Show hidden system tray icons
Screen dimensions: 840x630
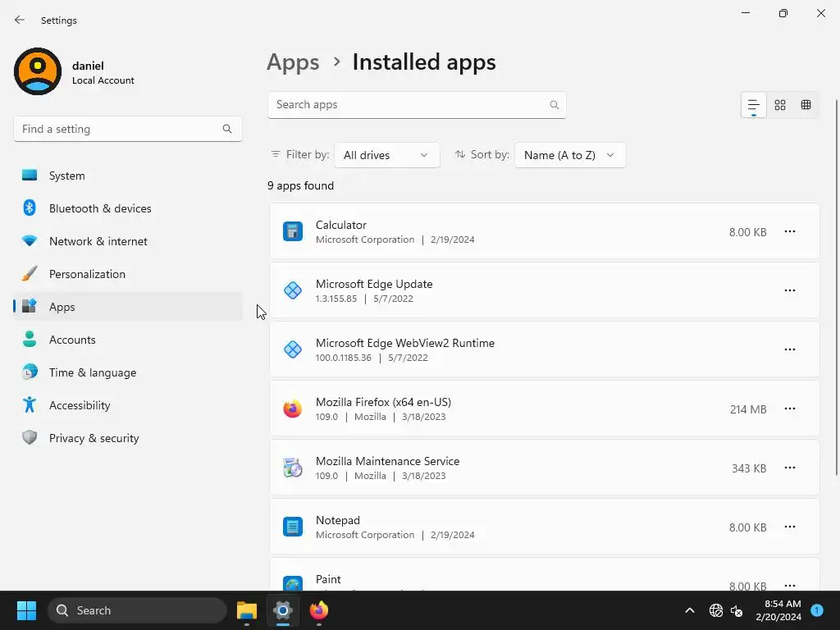click(x=690, y=610)
